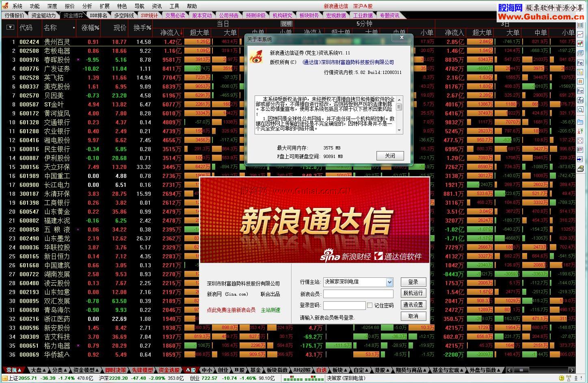Open the 工具 menu
588x383 pixels.
click(x=174, y=6)
